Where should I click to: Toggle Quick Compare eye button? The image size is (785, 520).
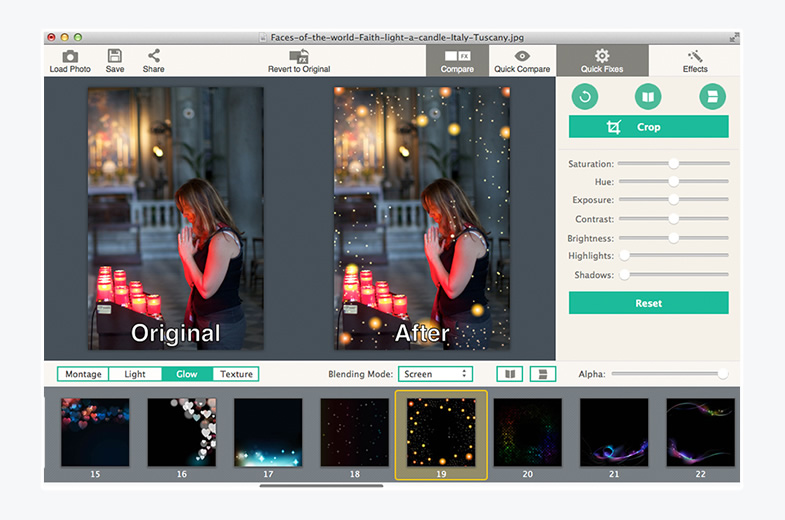(522, 61)
